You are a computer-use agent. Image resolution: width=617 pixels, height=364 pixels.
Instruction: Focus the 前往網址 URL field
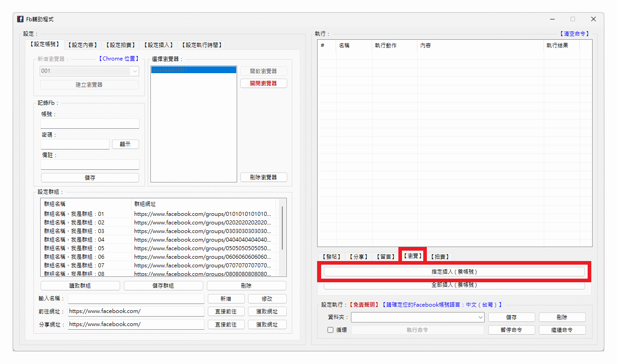(136, 312)
